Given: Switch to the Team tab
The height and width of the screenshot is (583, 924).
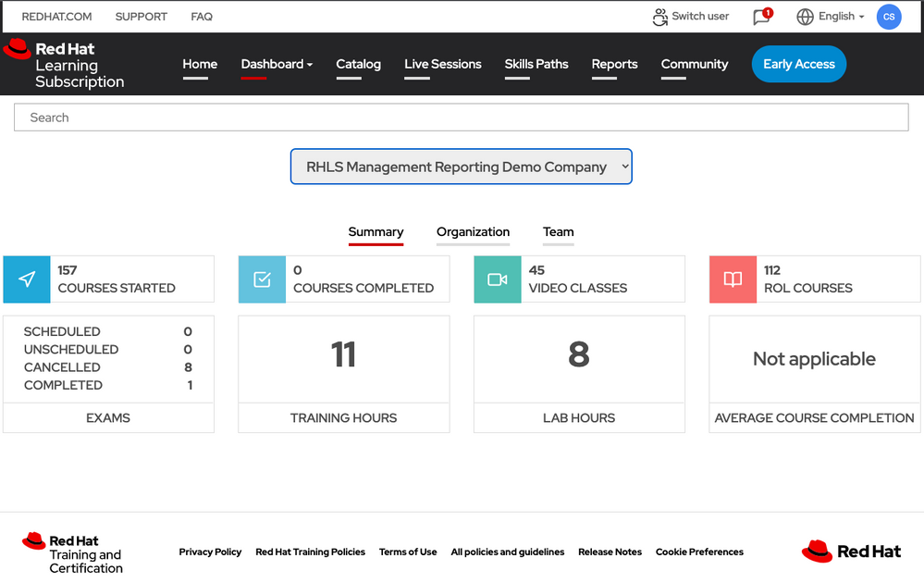Looking at the screenshot, I should (x=558, y=232).
